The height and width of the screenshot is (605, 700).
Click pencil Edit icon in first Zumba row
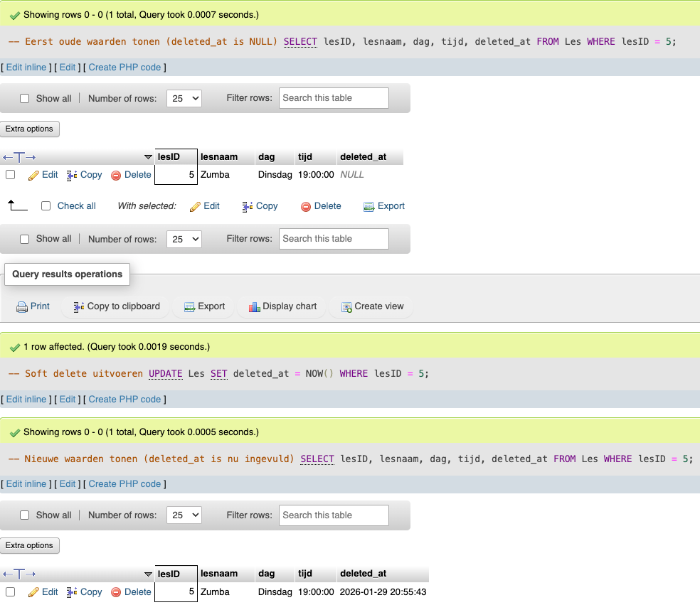pyautogui.click(x=33, y=175)
